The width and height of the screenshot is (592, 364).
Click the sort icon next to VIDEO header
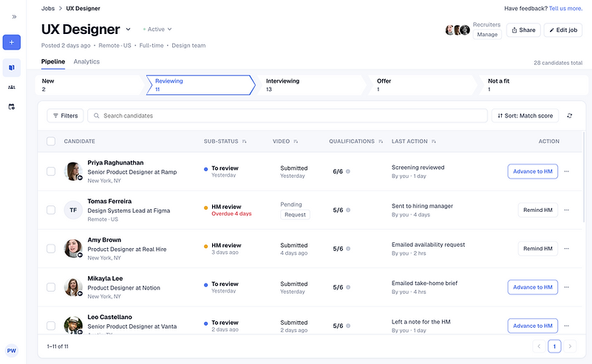[296, 142]
